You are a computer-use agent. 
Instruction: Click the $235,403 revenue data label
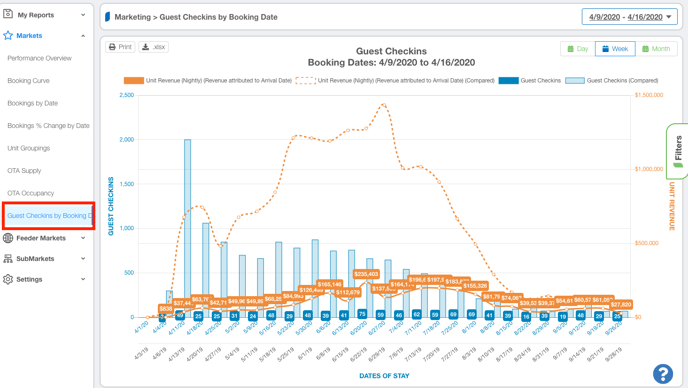(366, 274)
